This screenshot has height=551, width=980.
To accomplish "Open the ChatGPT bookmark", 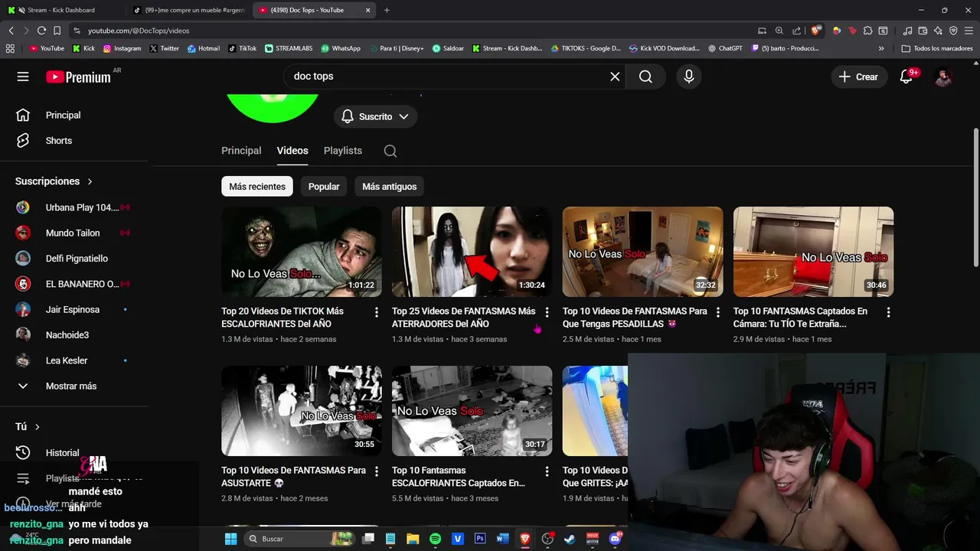I will 725,48.
